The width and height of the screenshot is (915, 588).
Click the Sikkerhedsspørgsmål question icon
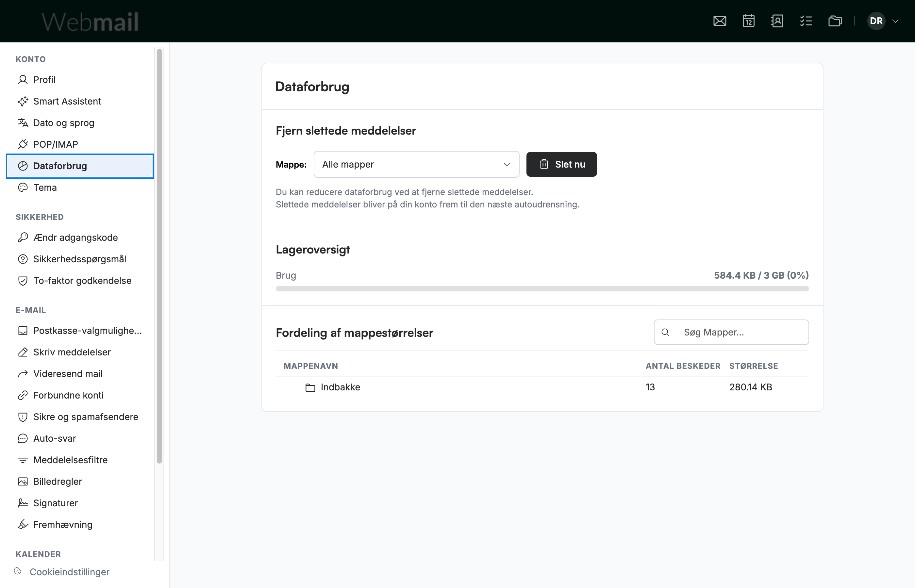[23, 259]
